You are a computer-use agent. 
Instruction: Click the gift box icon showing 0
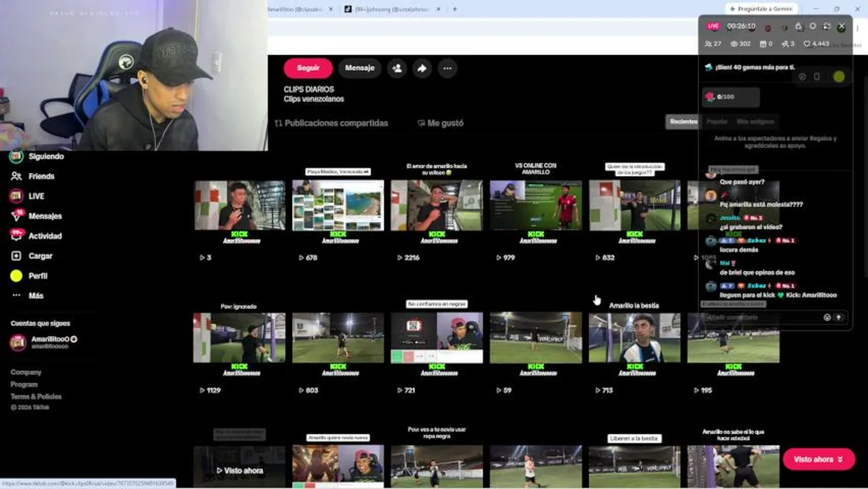[763, 43]
